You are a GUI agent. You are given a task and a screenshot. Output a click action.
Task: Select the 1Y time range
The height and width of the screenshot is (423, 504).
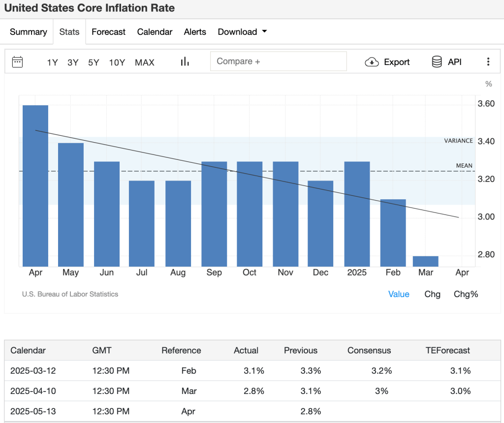click(52, 62)
